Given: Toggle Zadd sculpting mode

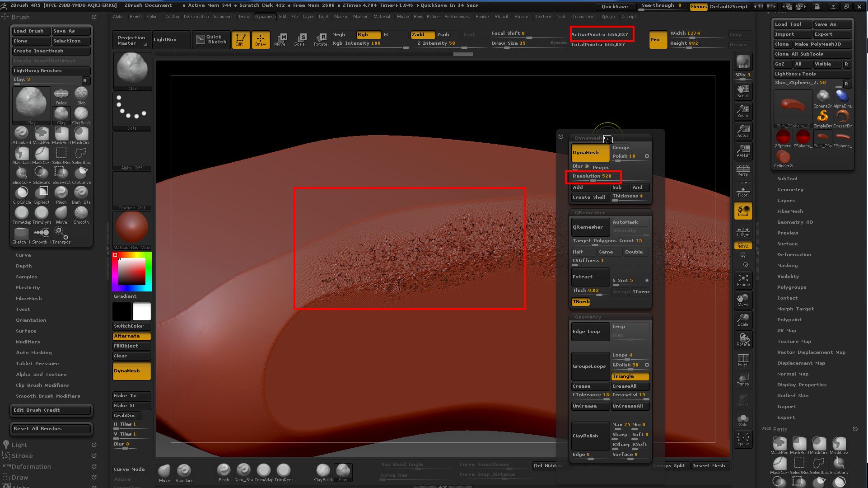Looking at the screenshot, I should 422,34.
